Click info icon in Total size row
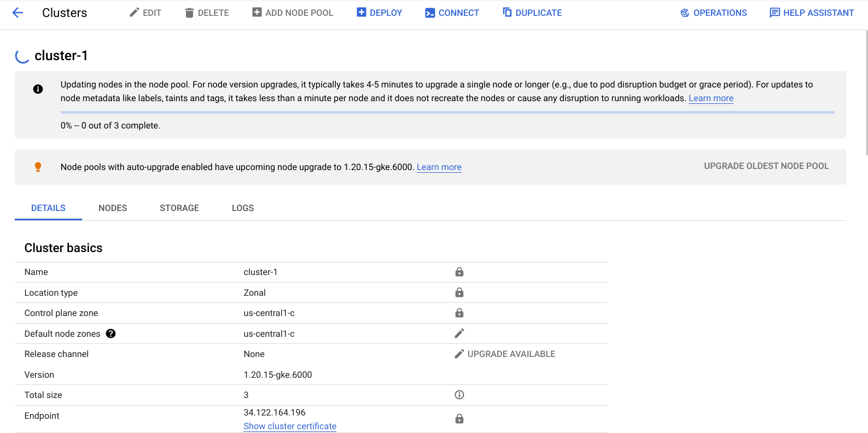868x433 pixels. 459,395
